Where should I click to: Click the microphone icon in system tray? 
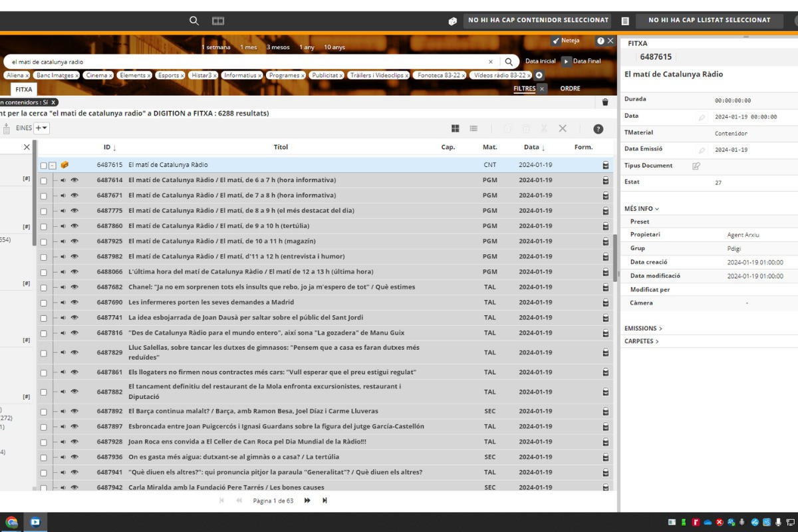pyautogui.click(x=778, y=522)
